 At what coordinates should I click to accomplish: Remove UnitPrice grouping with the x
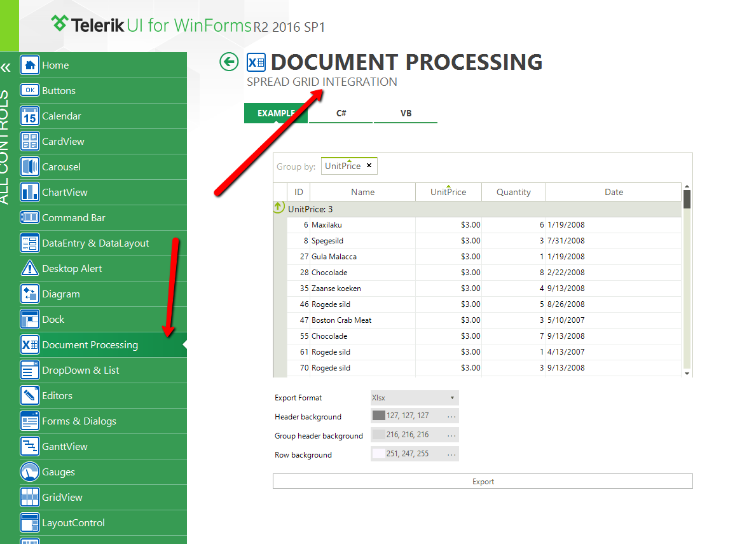coord(369,165)
